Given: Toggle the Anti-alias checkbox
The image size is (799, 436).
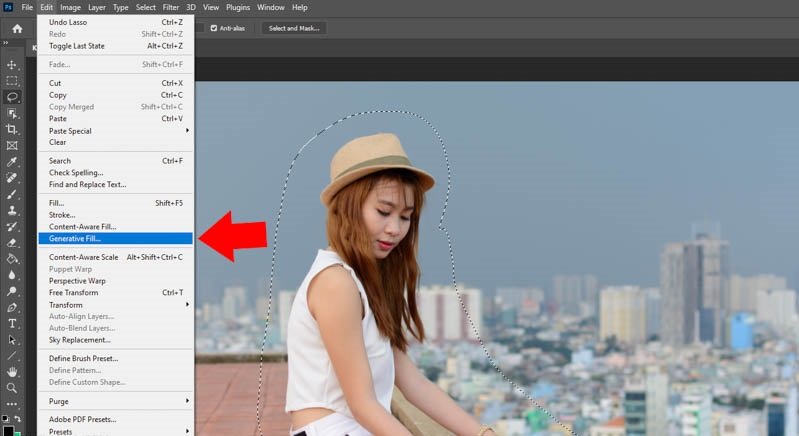Looking at the screenshot, I should pyautogui.click(x=214, y=28).
